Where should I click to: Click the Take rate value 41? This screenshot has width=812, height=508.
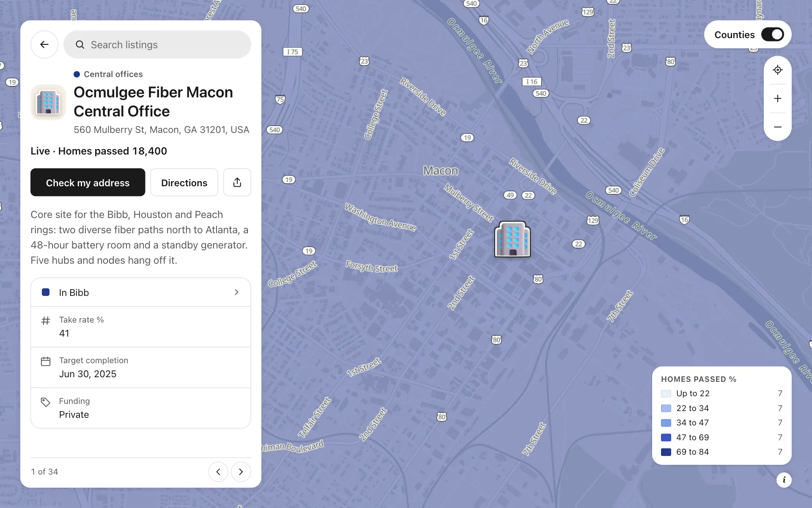click(64, 333)
